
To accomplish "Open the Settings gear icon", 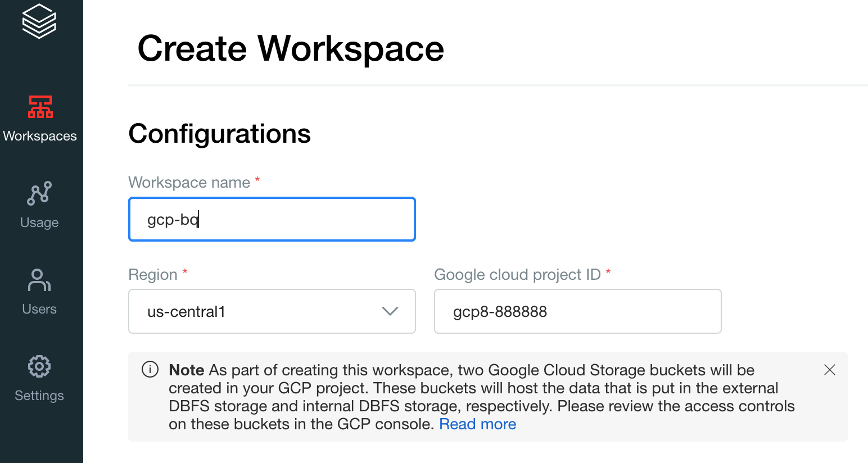I will pos(39,366).
